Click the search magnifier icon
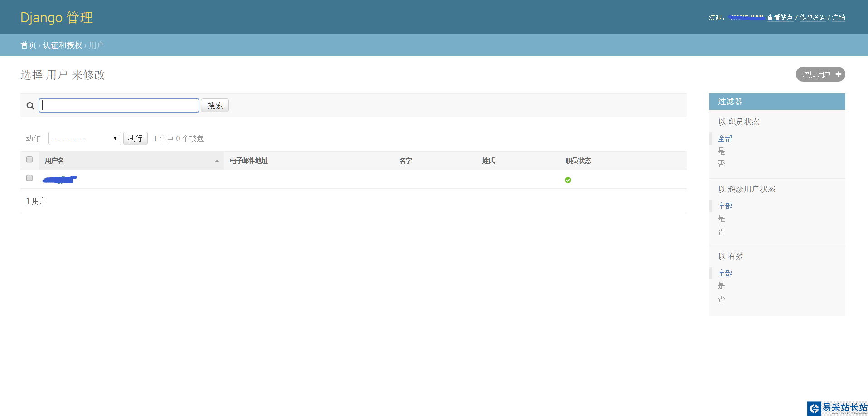This screenshot has height=416, width=868. 30,106
